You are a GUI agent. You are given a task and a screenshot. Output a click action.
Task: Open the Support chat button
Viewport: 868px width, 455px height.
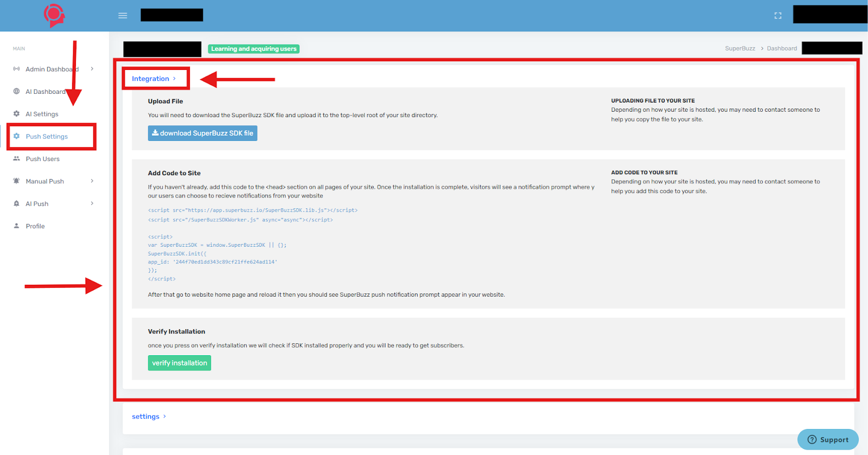click(x=828, y=440)
